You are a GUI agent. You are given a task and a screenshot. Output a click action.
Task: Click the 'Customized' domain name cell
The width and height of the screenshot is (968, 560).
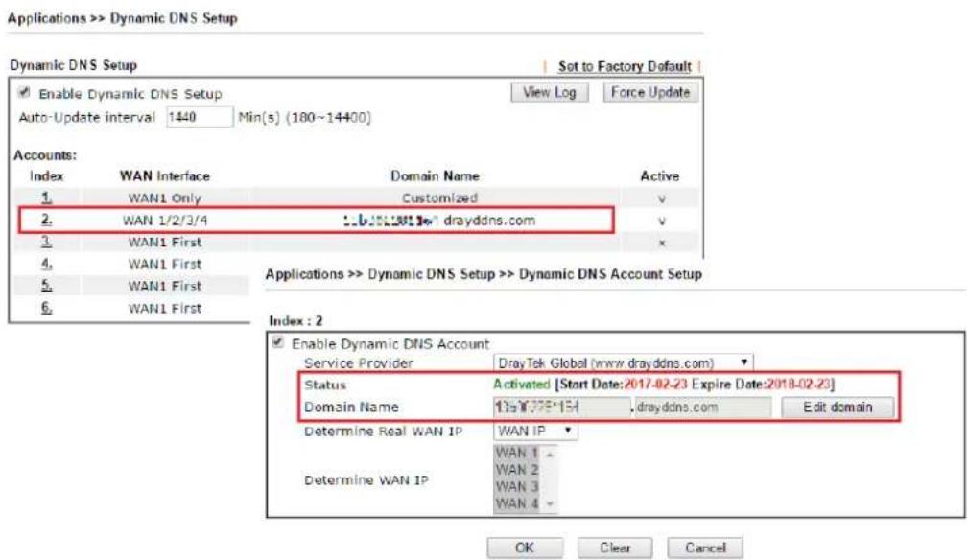(439, 198)
